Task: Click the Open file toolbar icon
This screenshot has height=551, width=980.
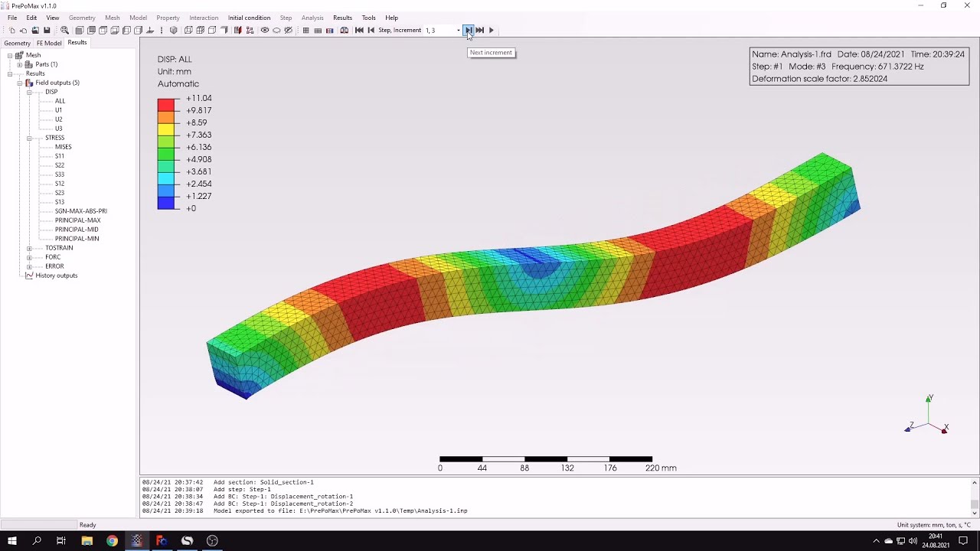Action: (23, 30)
